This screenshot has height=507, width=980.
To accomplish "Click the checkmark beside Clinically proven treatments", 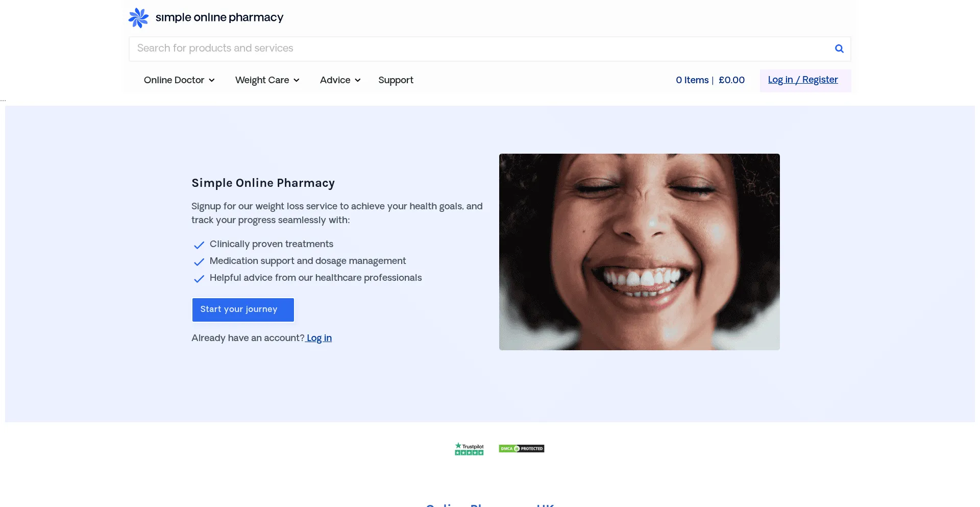I will click(x=199, y=245).
